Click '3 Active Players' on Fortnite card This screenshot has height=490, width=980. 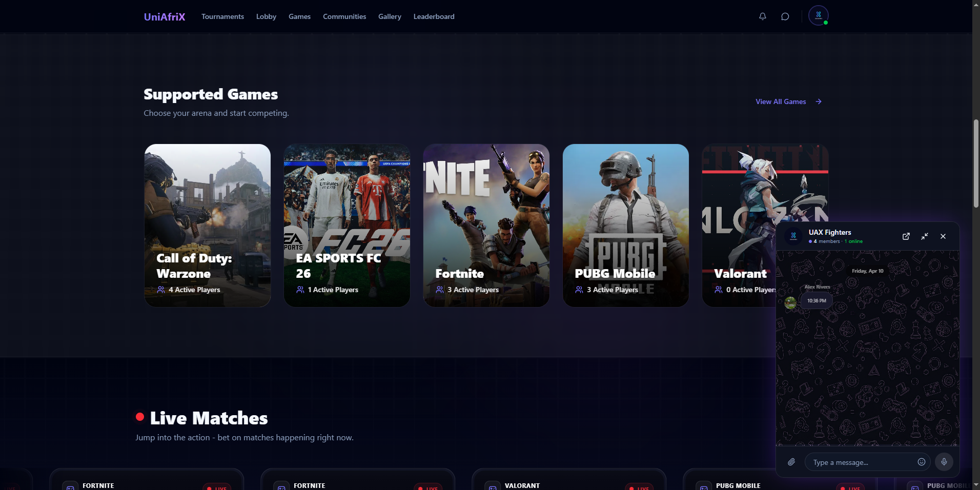(473, 290)
